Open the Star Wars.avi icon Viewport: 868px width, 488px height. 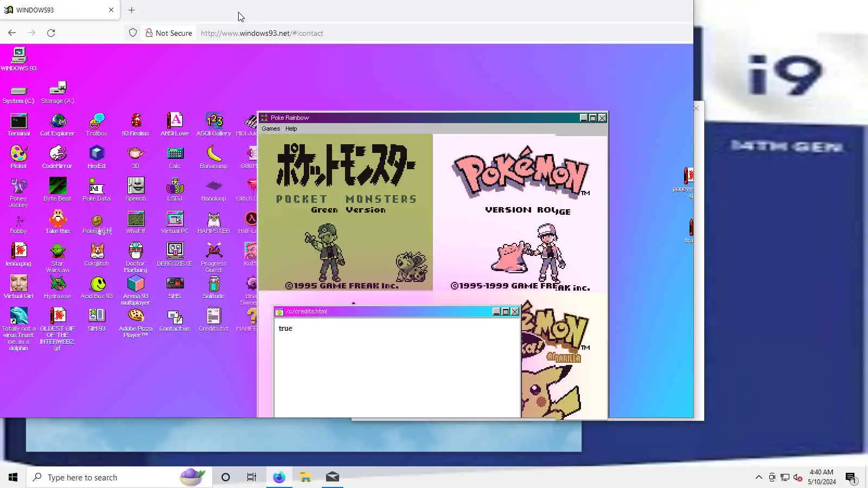coord(58,258)
